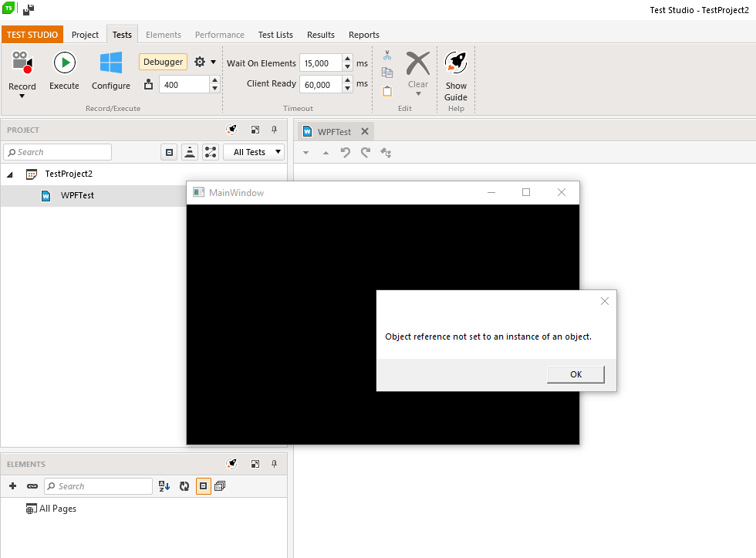Click the Wait On Elements 15,000 field
Viewport: 756px width, 558px height.
321,63
